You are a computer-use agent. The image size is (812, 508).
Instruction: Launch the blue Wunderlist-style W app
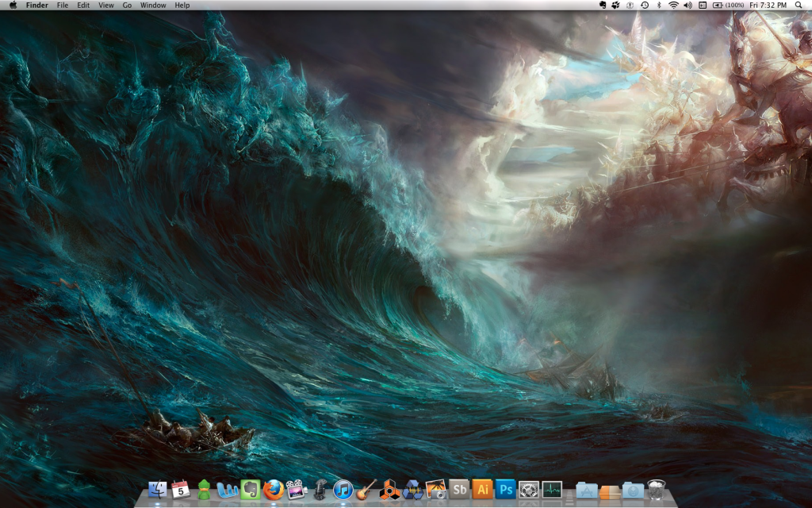(x=227, y=489)
